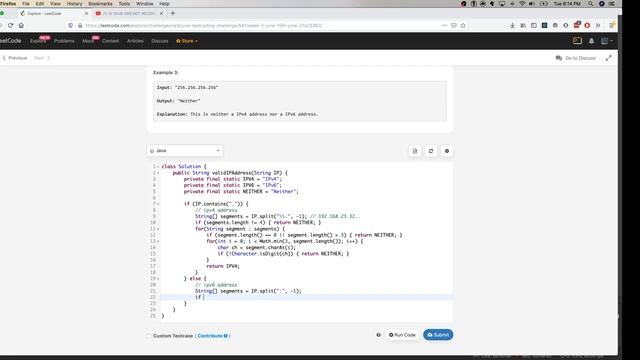Open the Edit menu
Screen dimensions: 640x360
click(40, 4)
